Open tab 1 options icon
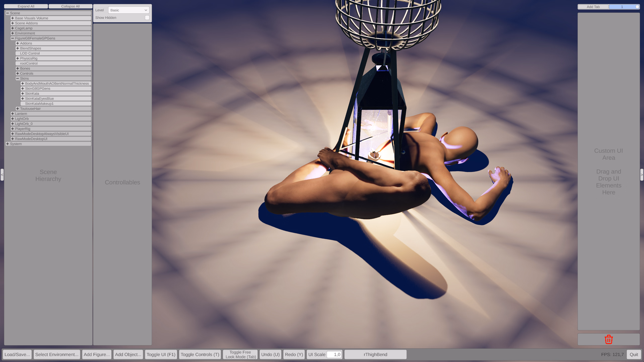The width and height of the screenshot is (644, 362). point(637,7)
